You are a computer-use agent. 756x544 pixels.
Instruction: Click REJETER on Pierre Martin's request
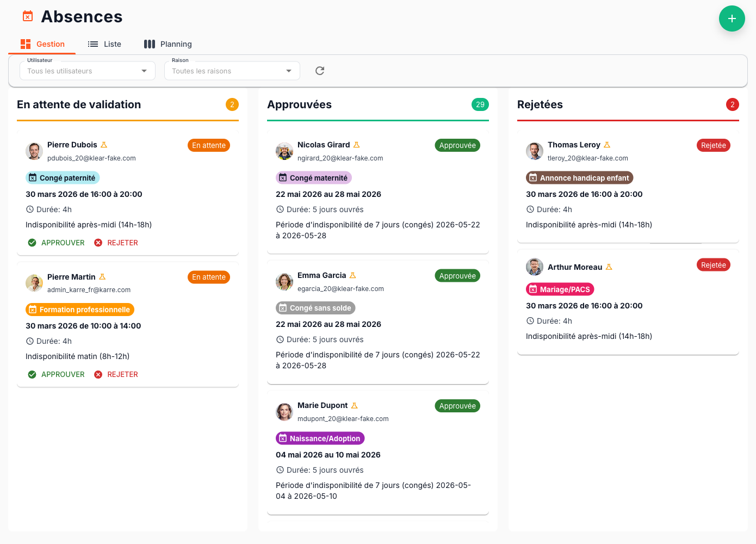point(122,374)
